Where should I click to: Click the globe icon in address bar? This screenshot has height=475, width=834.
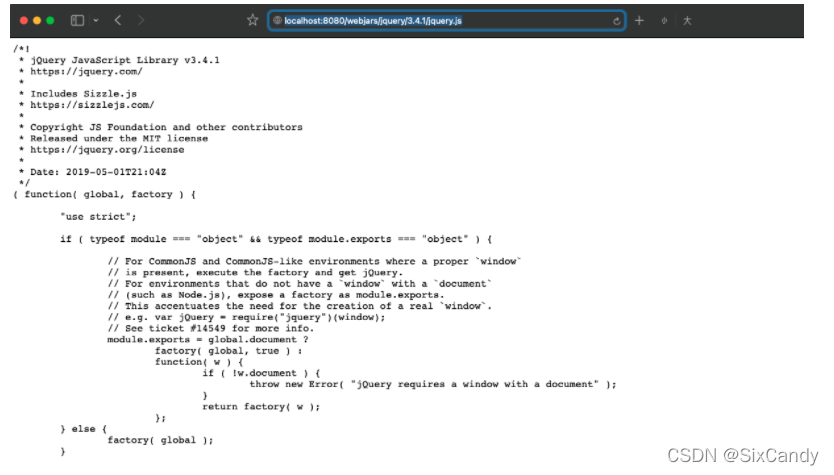[x=277, y=20]
